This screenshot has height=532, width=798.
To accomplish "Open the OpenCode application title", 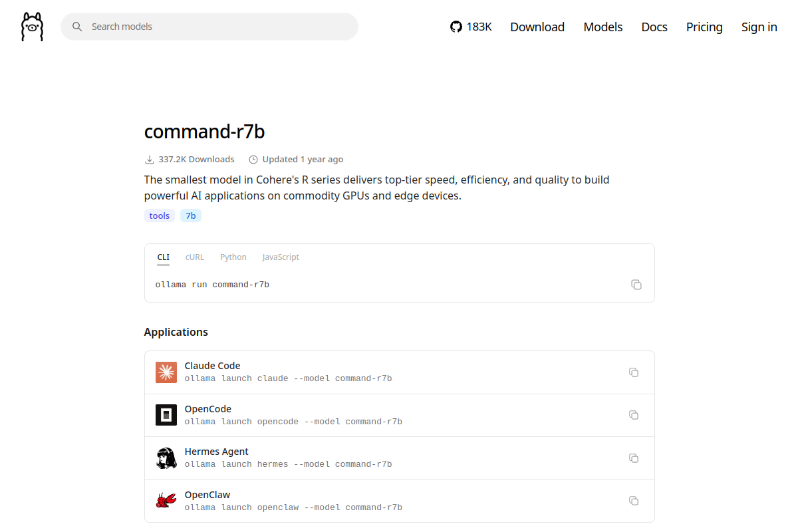I will click(208, 409).
